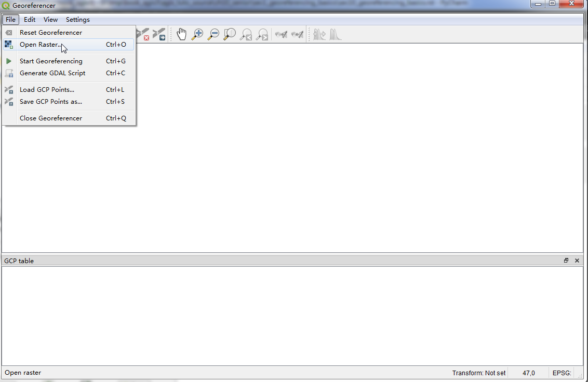The image size is (588, 382).
Task: Select the Zoom Out magnifier tool
Action: (213, 34)
